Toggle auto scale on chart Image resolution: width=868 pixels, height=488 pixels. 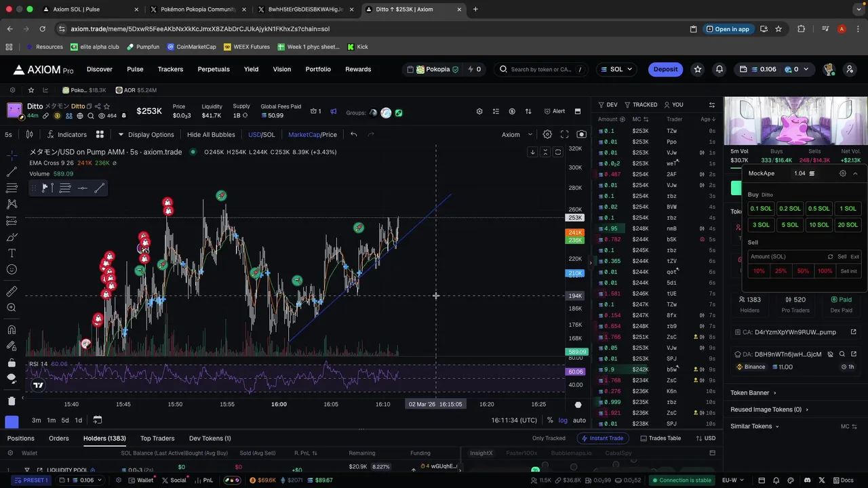point(579,420)
